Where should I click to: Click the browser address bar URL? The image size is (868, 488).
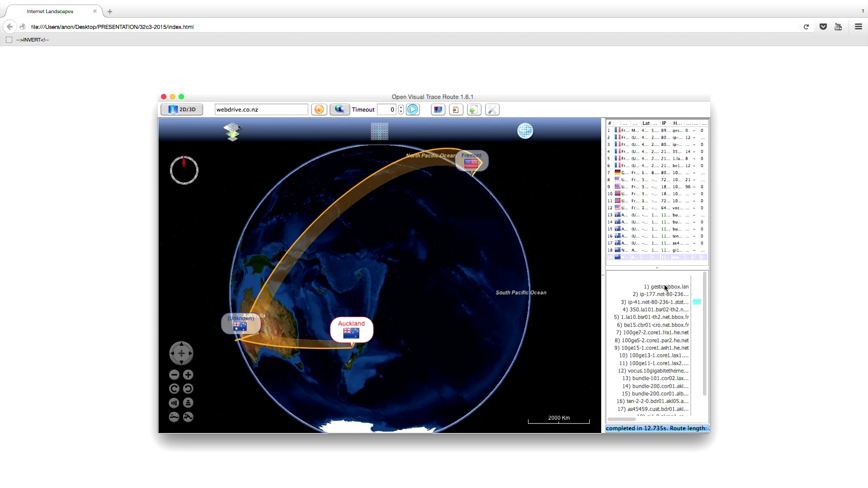coord(112,27)
